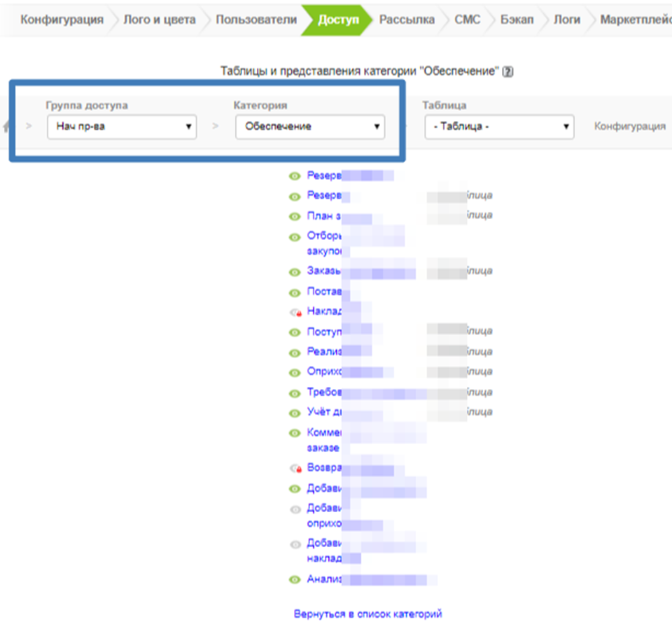
Task: Expand the Таблица dropdown
Action: point(498,127)
